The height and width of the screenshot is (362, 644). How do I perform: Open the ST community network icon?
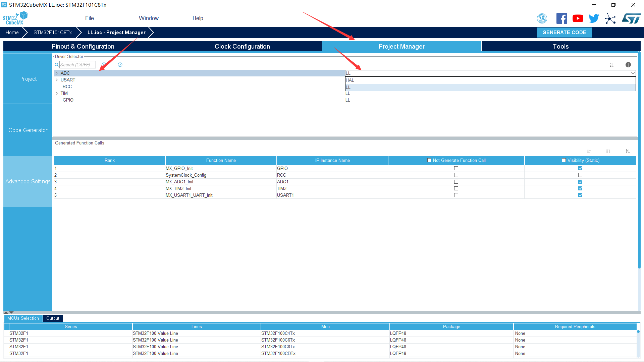point(610,18)
